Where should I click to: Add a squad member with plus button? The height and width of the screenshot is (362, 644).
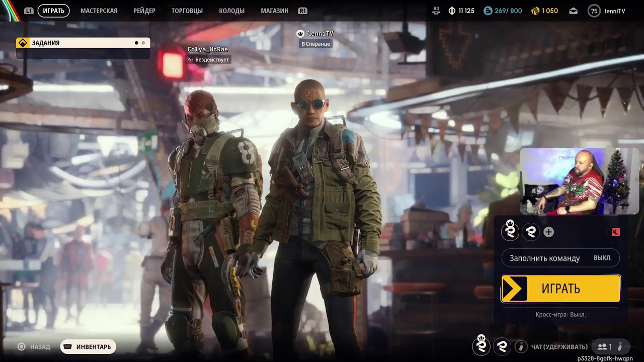click(549, 232)
